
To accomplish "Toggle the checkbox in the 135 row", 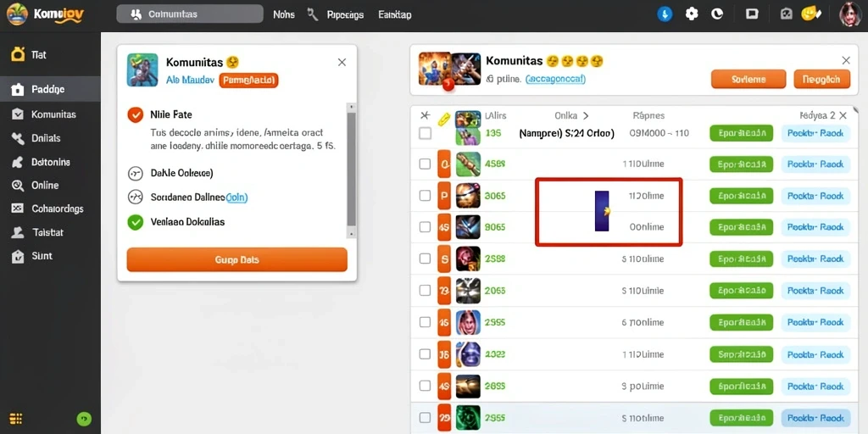I will (425, 133).
